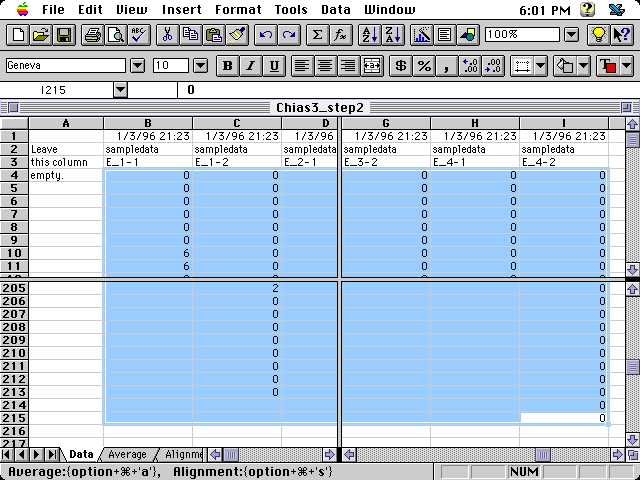Viewport: 640px width, 480px height.
Task: Align cell contents left
Action: (x=302, y=66)
